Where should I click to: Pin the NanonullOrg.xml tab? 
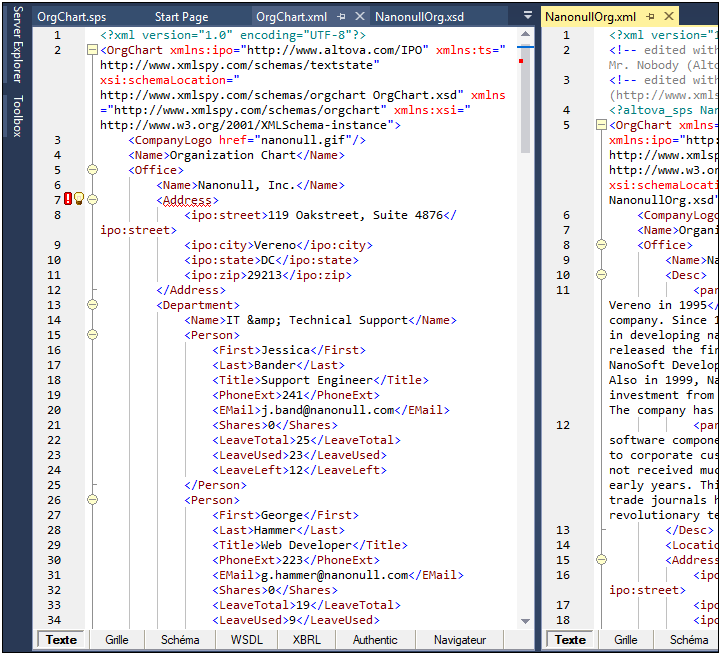click(x=650, y=17)
